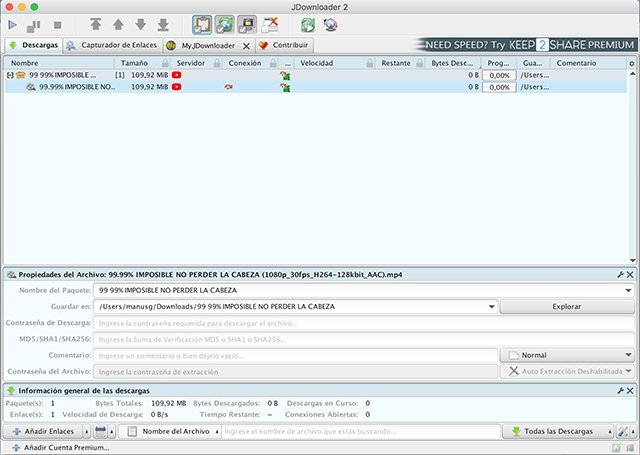Click YouTube icon in package row
Image resolution: width=640 pixels, height=455 pixels.
(176, 75)
